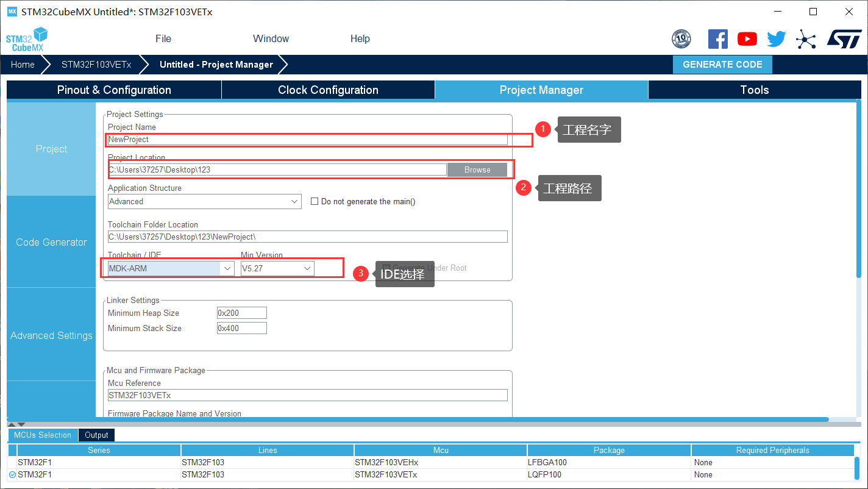
Task: Switch to Tools tab
Action: (755, 90)
